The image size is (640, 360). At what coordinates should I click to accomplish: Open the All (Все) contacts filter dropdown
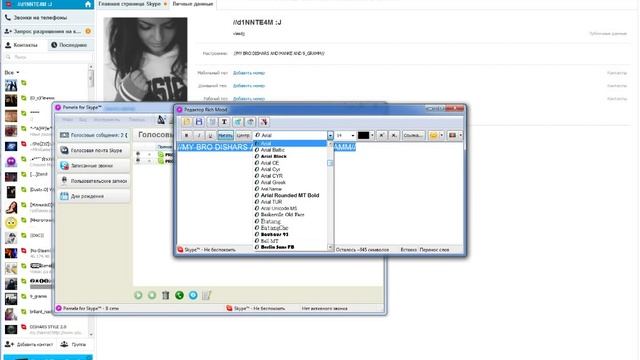click(x=12, y=73)
